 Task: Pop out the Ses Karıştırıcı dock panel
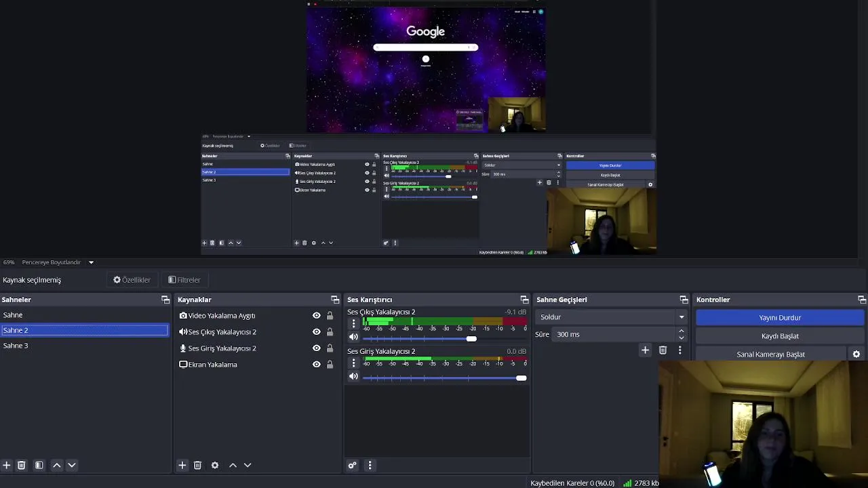coord(524,300)
